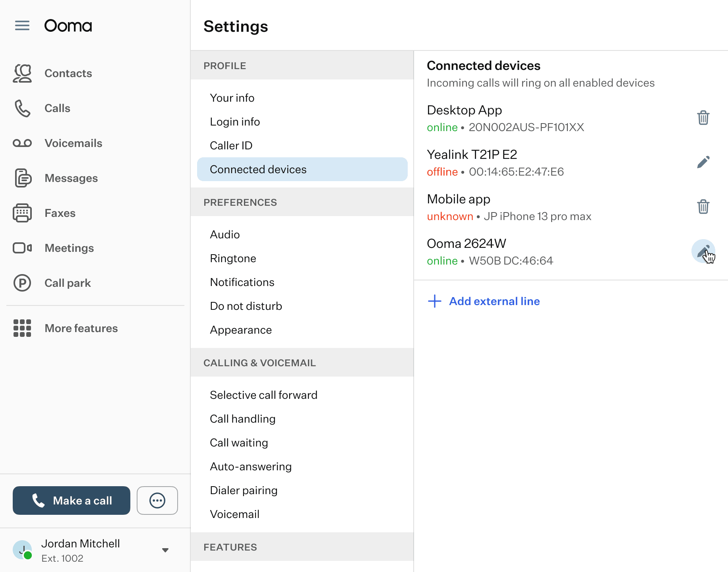
Task: Open Voicemails from the sidebar
Action: tap(73, 143)
